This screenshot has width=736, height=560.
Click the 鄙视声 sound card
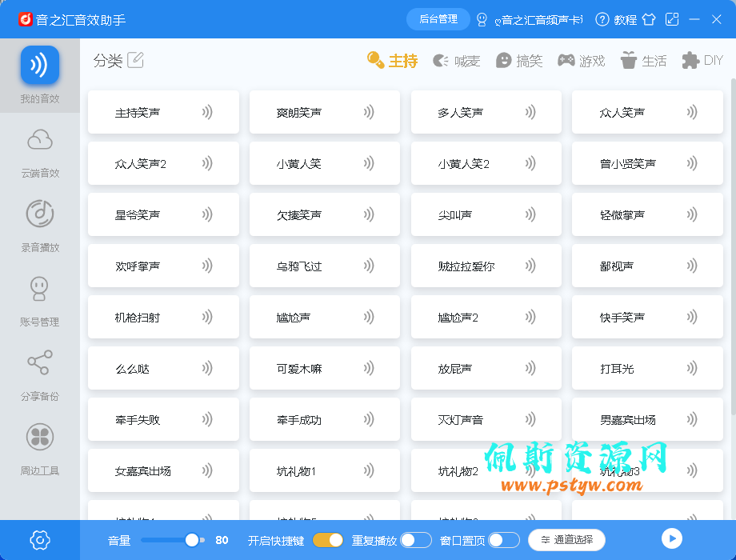tap(647, 266)
